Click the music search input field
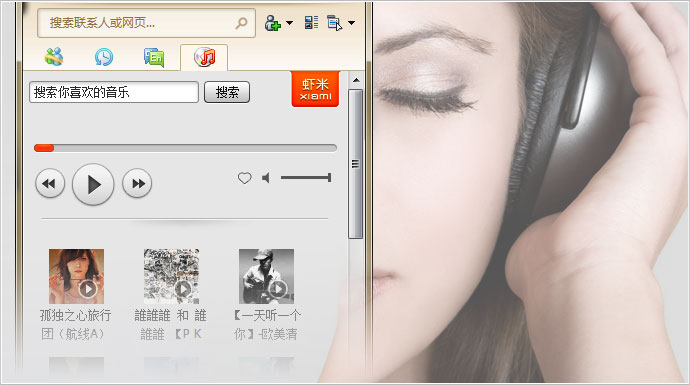The width and height of the screenshot is (690, 385). point(114,92)
